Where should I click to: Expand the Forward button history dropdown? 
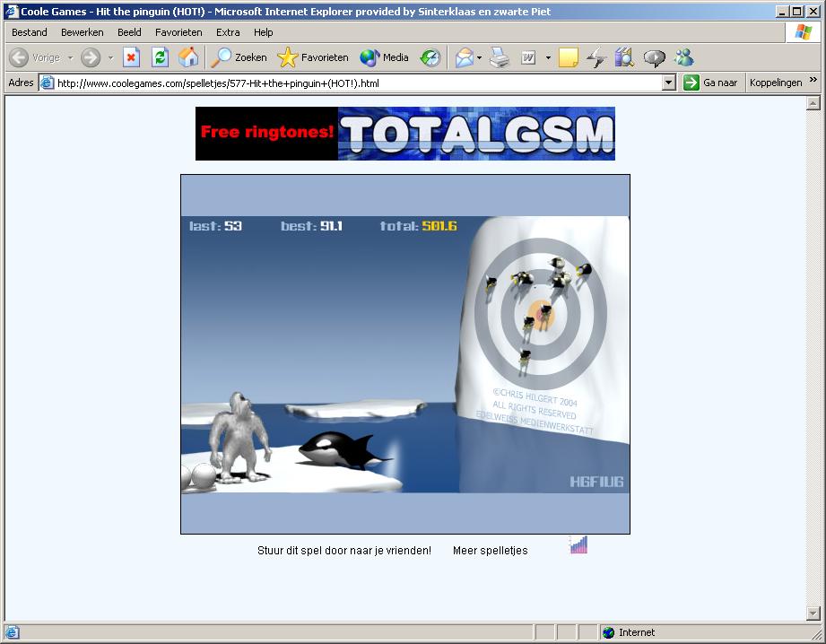click(110, 57)
